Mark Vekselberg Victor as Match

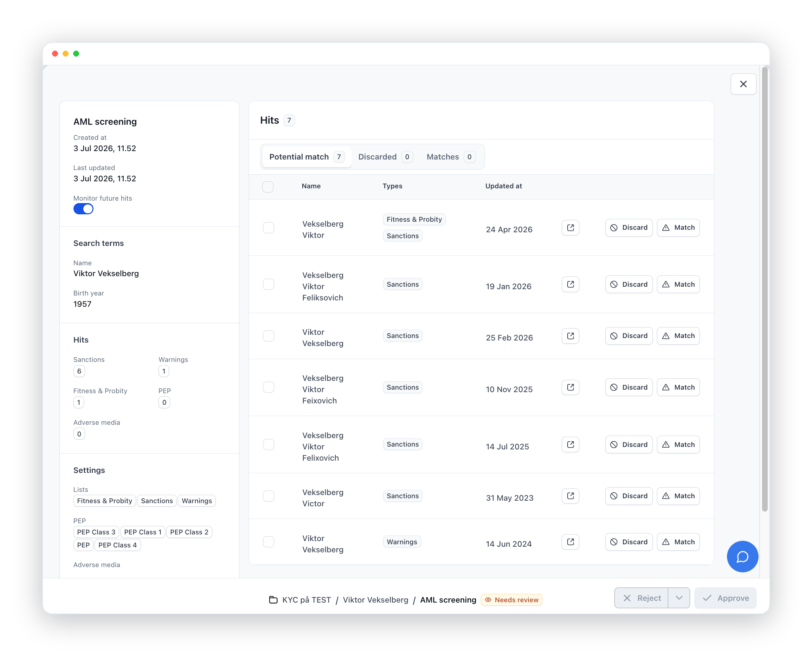click(x=678, y=496)
